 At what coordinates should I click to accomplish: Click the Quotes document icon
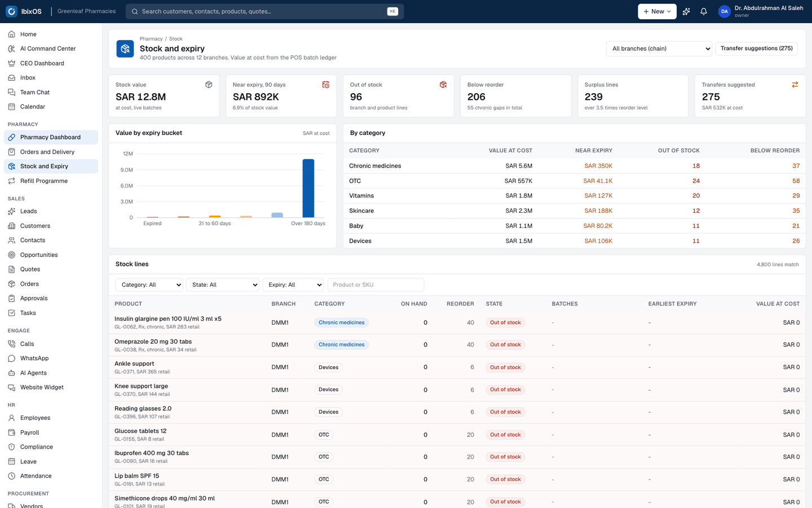pos(11,269)
